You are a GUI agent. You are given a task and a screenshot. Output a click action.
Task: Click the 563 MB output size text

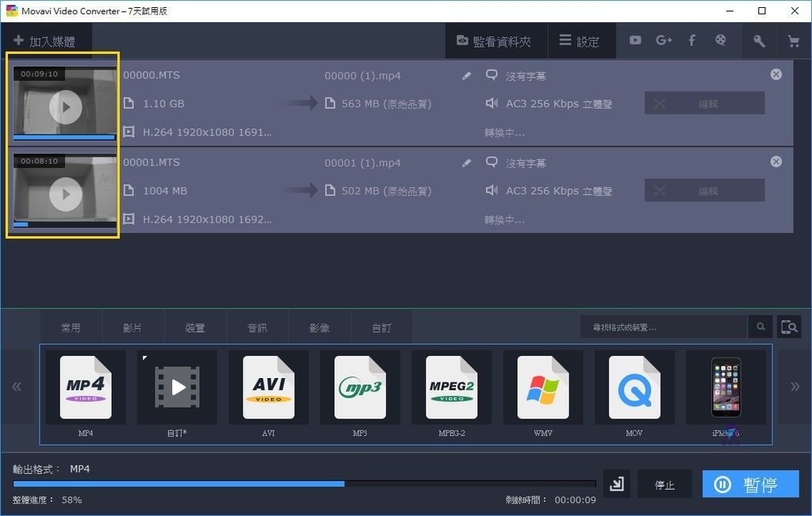[386, 104]
